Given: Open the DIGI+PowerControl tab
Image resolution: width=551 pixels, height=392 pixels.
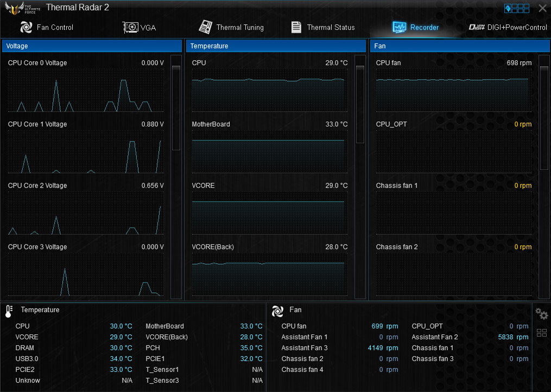Looking at the screenshot, I should coord(508,27).
